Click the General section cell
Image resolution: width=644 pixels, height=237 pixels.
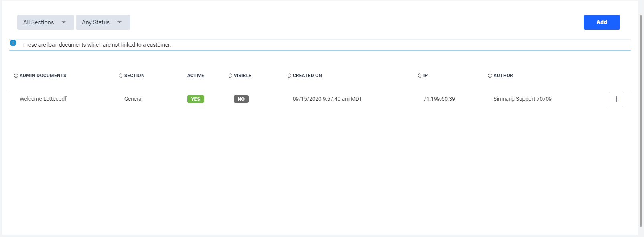(133, 99)
